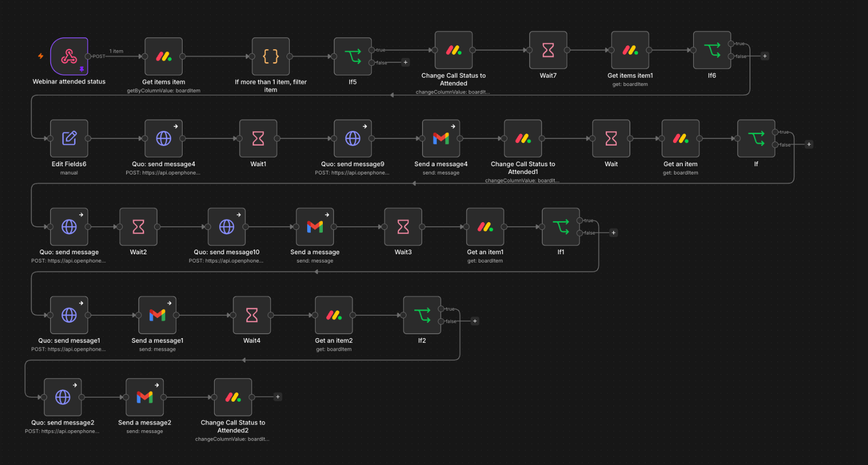Add node after Change Call Status to Attended2

[x=278, y=397]
